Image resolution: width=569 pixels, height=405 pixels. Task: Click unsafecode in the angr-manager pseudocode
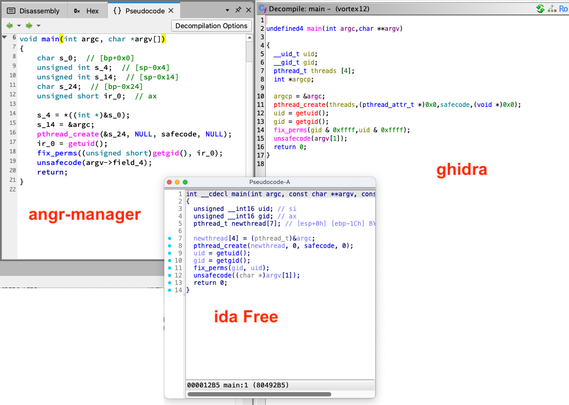[60, 163]
